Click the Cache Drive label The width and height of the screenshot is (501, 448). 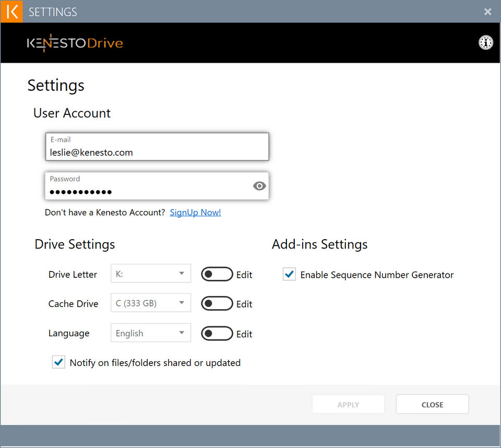tap(73, 304)
